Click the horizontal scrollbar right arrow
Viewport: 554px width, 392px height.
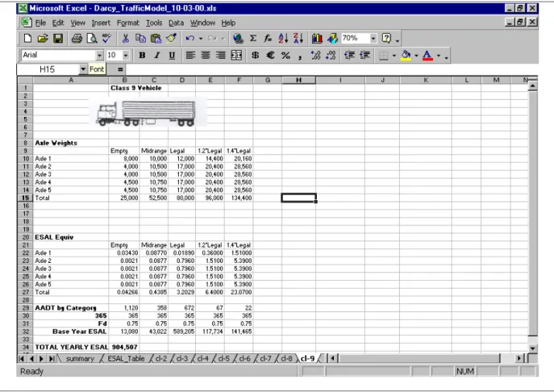pos(519,358)
